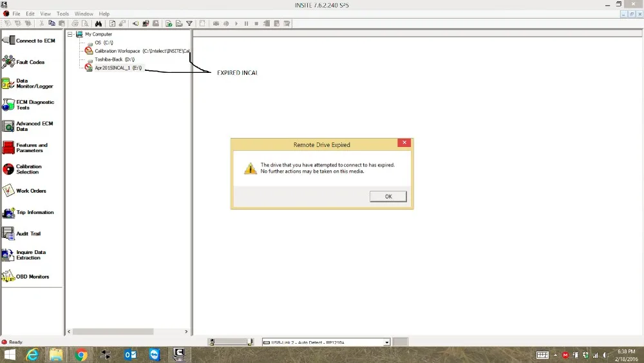The image size is (644, 363).
Task: Click the Copy toolbar icon
Action: (52, 23)
